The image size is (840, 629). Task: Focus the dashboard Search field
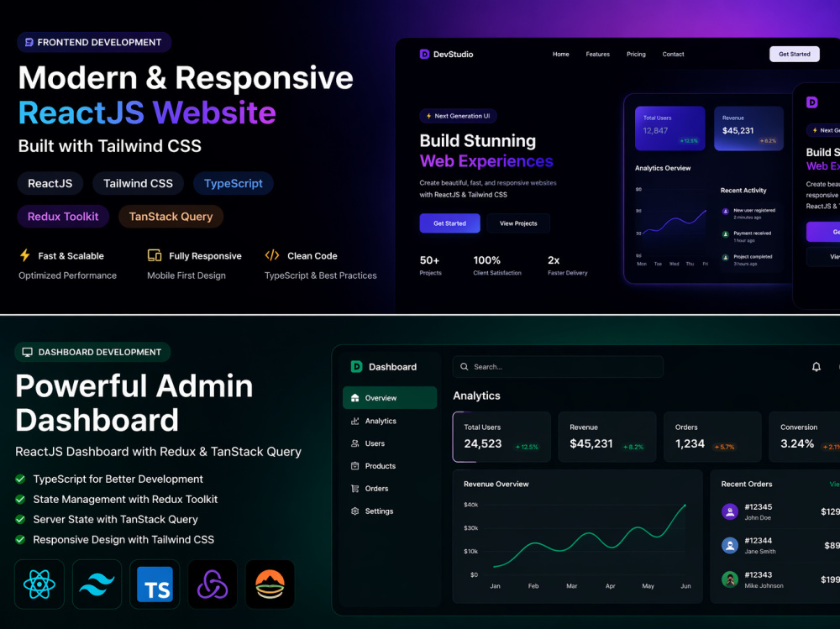point(558,367)
